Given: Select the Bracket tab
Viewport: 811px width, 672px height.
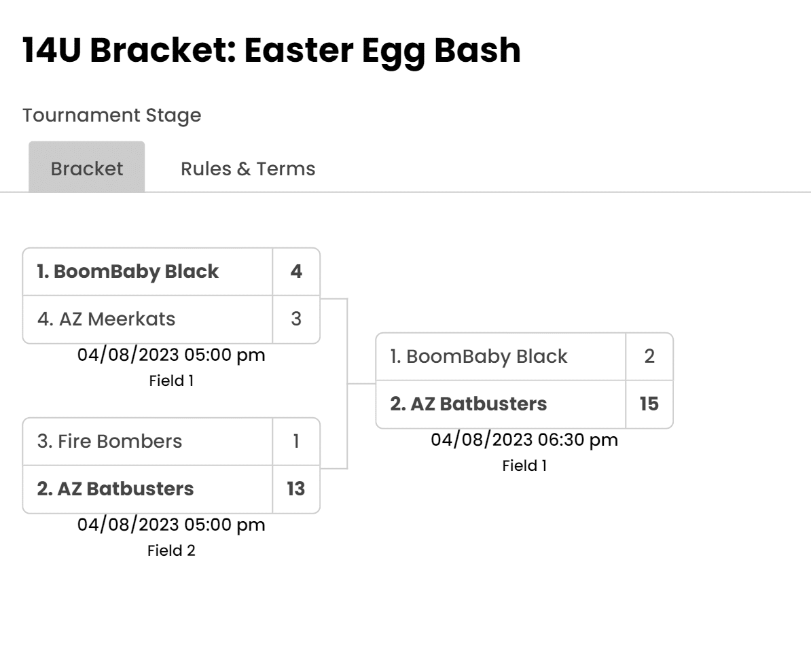Looking at the screenshot, I should [x=86, y=168].
